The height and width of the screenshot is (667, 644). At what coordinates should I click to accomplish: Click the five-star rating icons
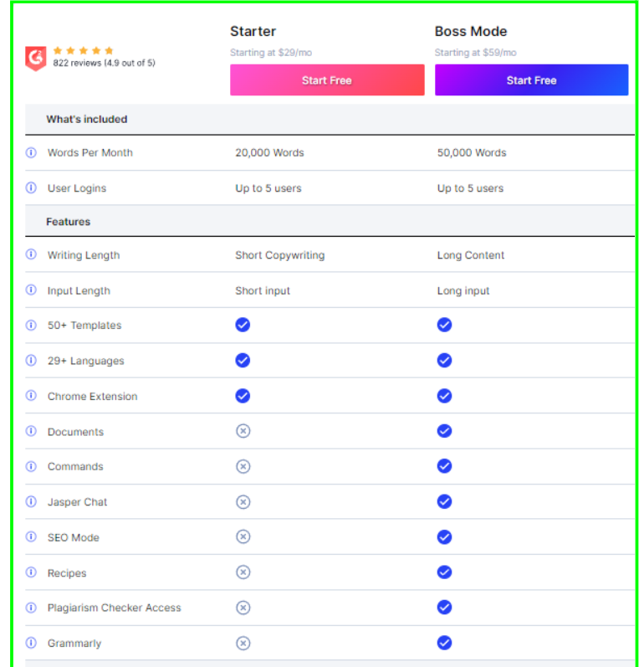pos(84,50)
